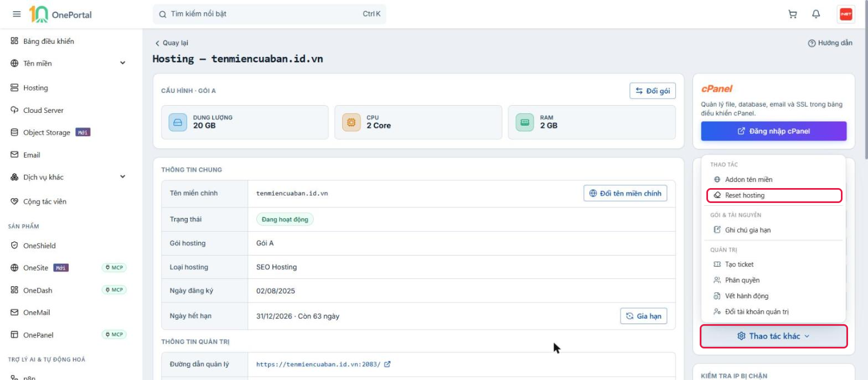Screen dimensions: 868x380
Task: Click the external link icon beside URL
Action: pos(387,365)
